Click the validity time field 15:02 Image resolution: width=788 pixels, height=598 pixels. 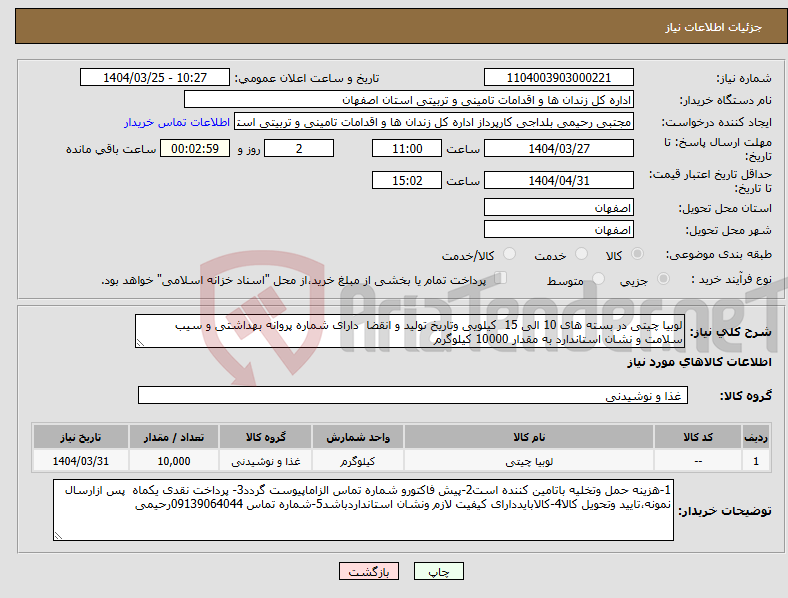[407, 180]
